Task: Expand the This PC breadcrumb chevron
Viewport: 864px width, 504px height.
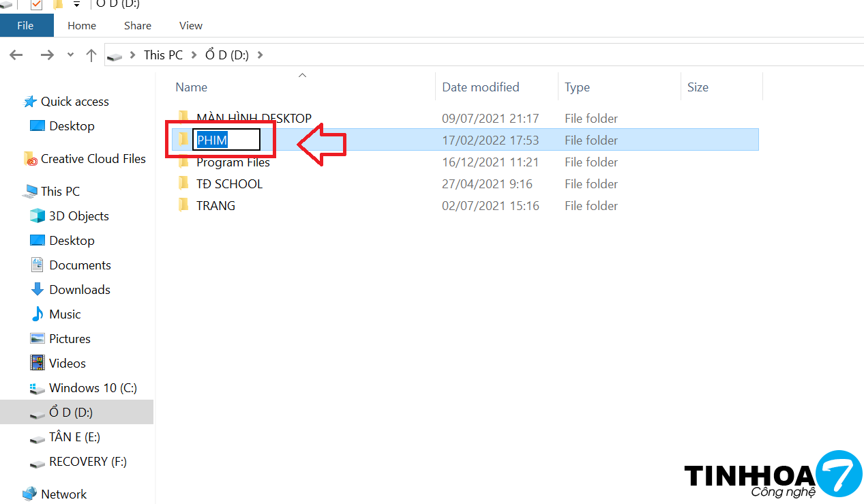Action: coord(194,55)
